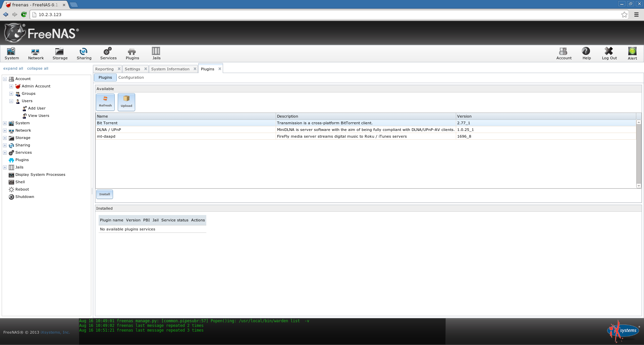The height and width of the screenshot is (345, 644).
Task: Click the expand all link
Action: point(13,68)
